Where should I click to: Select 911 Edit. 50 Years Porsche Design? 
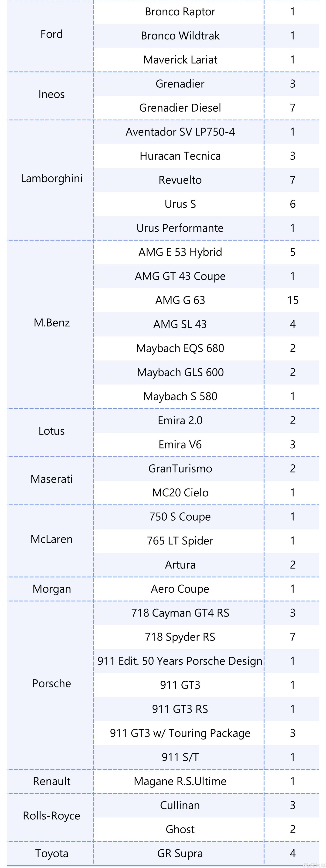pos(180,661)
